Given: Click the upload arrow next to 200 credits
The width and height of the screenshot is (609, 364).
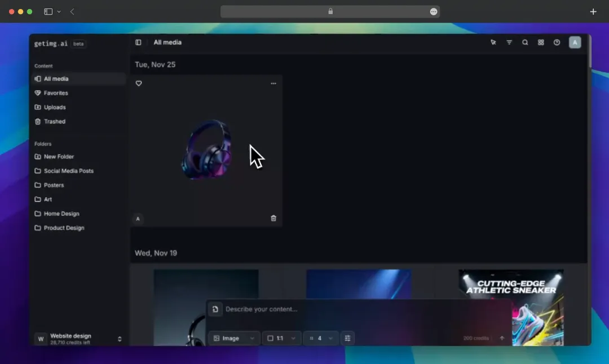Looking at the screenshot, I should pos(501,338).
